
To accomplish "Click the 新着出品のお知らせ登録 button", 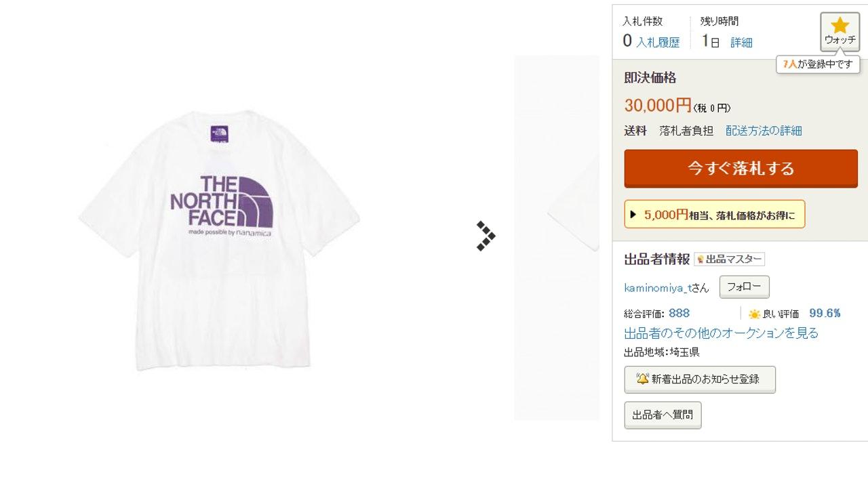I will [700, 379].
